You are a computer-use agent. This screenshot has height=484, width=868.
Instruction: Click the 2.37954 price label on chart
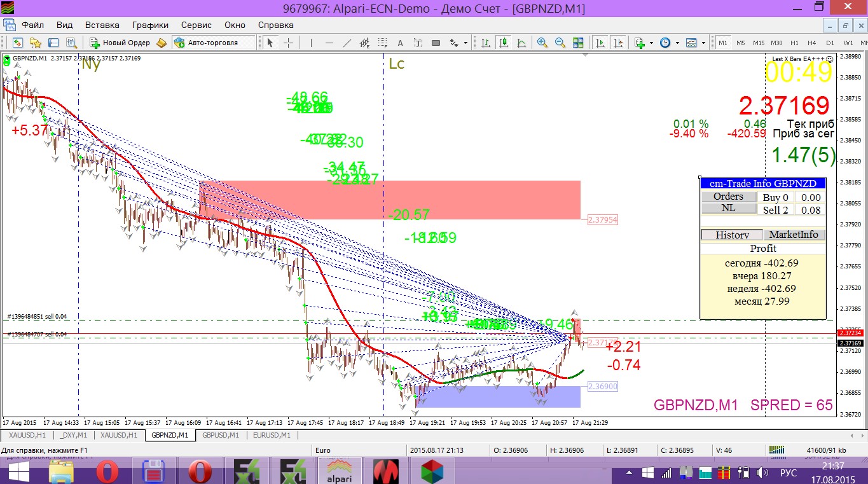603,219
